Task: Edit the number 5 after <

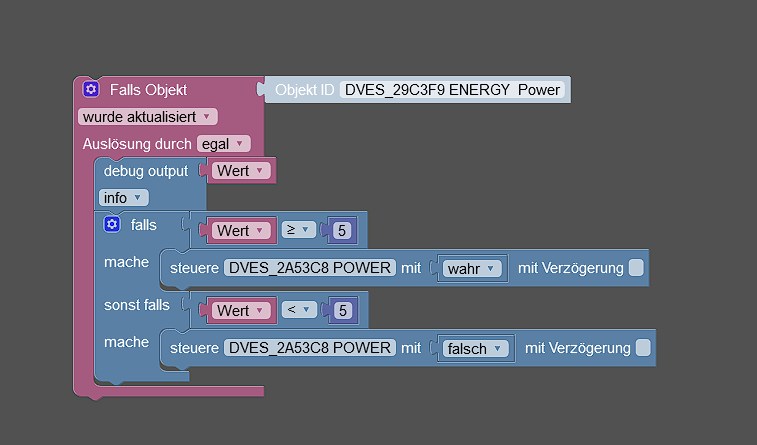Action: [343, 310]
